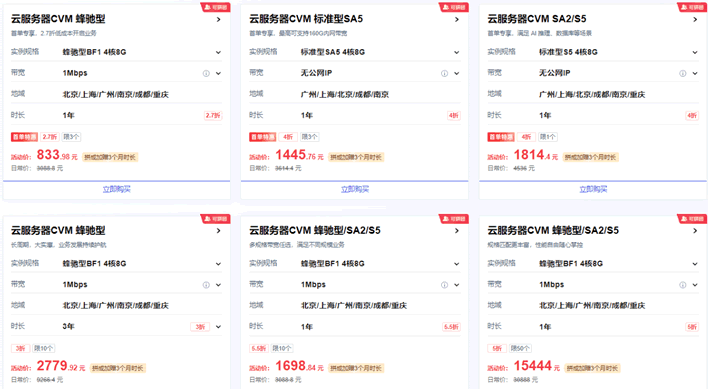
Task: Click the 带宽 info icon in the 标准型SA5 card
Action: tap(444, 73)
